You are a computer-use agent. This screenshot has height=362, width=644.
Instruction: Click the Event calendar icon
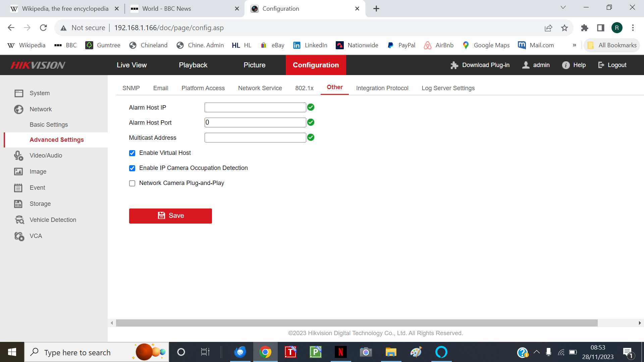[x=18, y=188]
